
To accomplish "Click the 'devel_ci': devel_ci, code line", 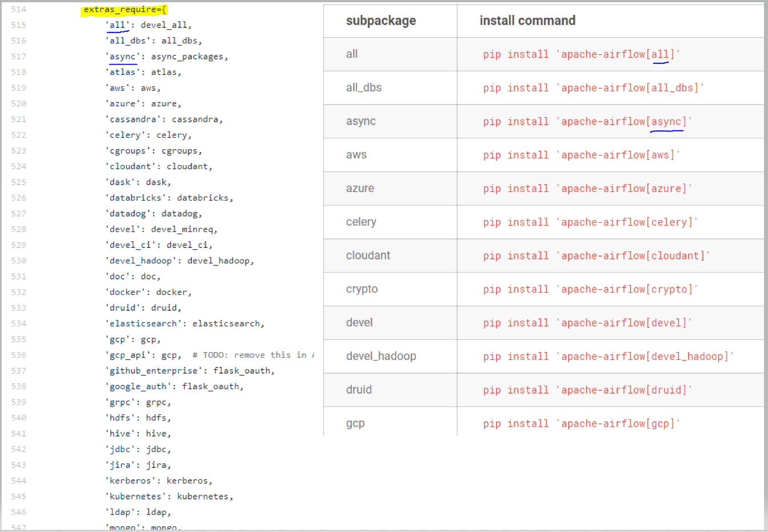I will click(159, 245).
